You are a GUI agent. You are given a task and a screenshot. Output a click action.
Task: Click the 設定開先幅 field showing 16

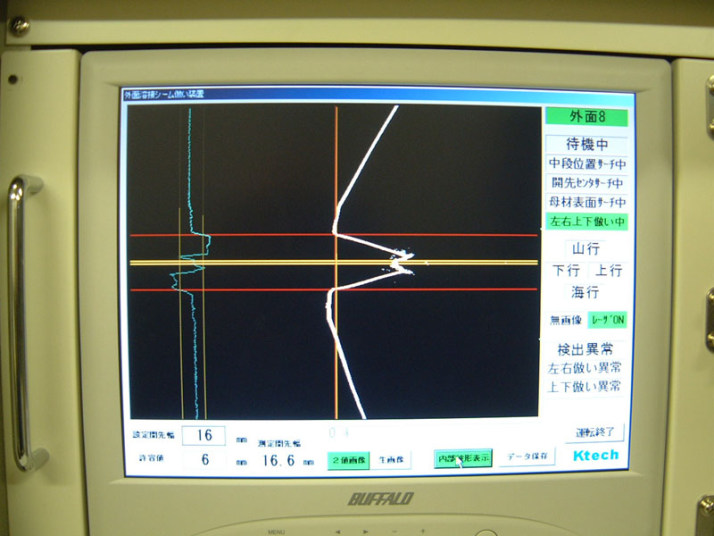point(204,436)
